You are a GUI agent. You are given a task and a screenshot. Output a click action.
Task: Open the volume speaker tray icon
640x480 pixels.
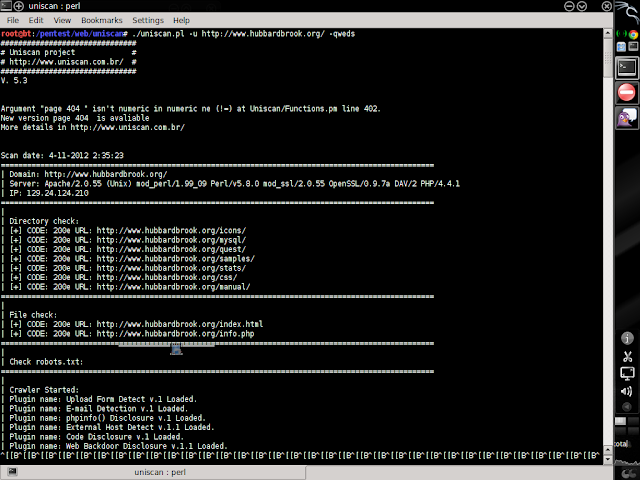pyautogui.click(x=627, y=391)
